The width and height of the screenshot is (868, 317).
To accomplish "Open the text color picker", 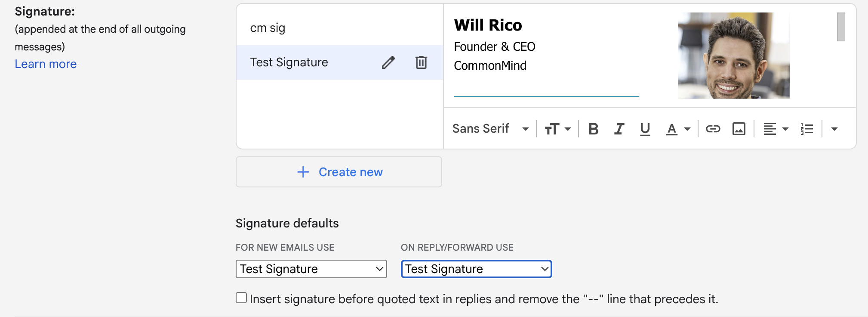I will pos(678,129).
